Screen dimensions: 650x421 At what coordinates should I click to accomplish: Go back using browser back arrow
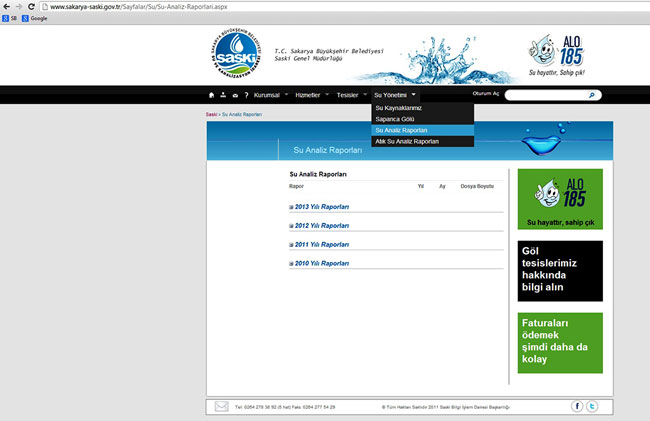(7, 6)
